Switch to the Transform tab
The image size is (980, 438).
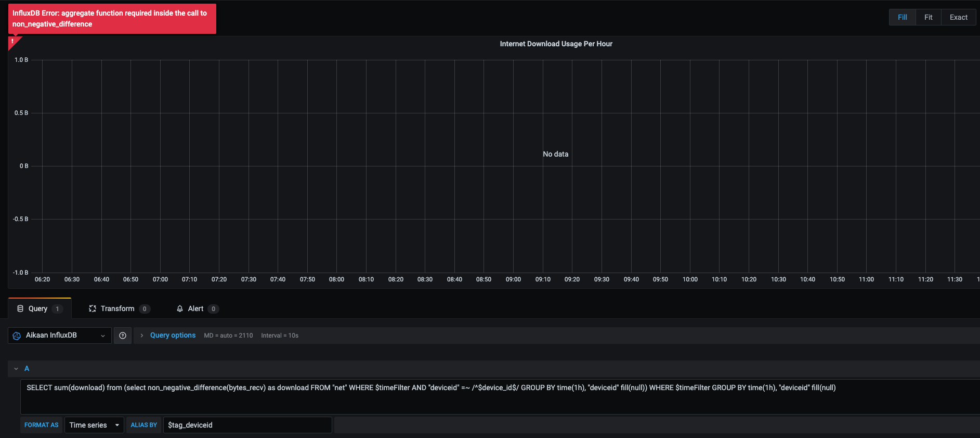click(x=120, y=308)
